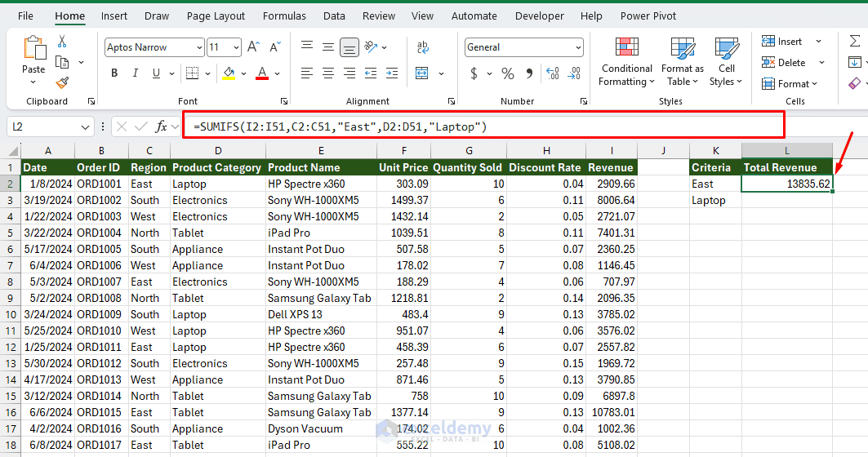Screen dimensions: 868x457
Task: Click the Fill down icon
Action: [x=855, y=62]
